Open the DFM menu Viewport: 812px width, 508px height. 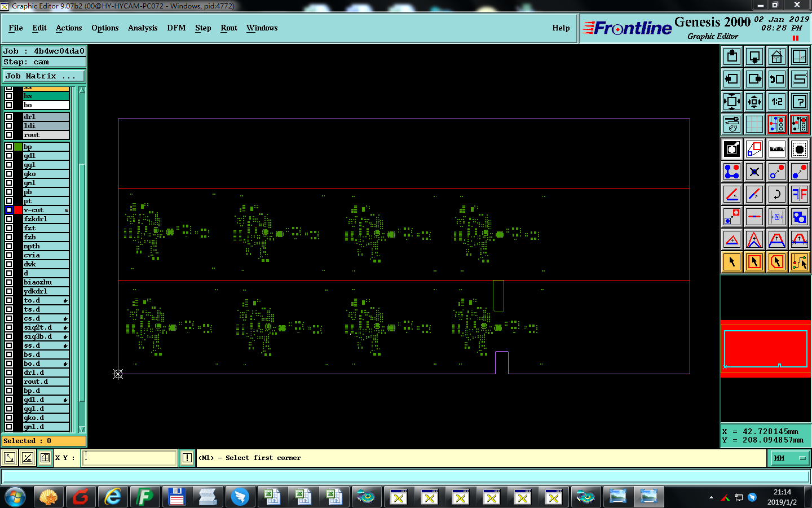pyautogui.click(x=176, y=28)
